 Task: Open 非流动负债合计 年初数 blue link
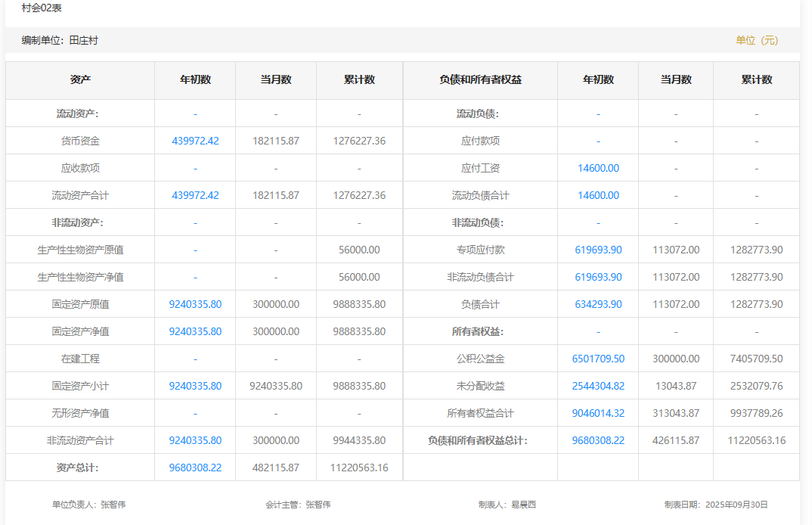point(598,277)
